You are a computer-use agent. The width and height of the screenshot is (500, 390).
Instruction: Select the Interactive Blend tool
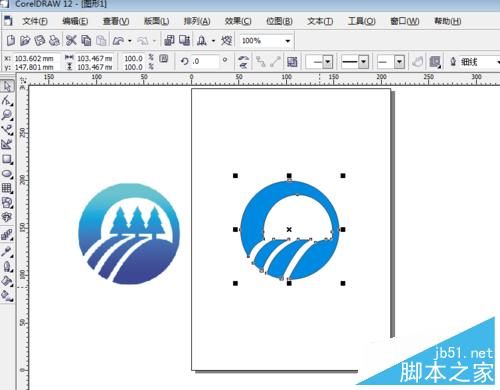(7, 235)
